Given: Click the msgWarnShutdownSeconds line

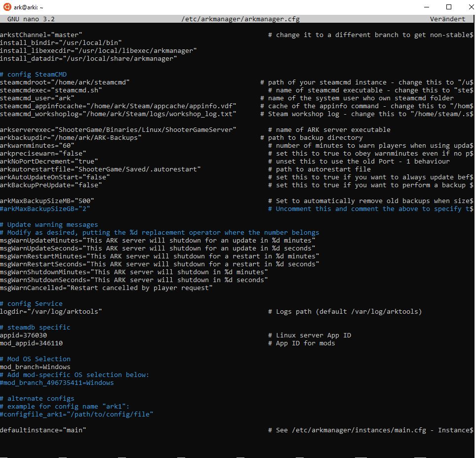Looking at the screenshot, I should point(134,280).
